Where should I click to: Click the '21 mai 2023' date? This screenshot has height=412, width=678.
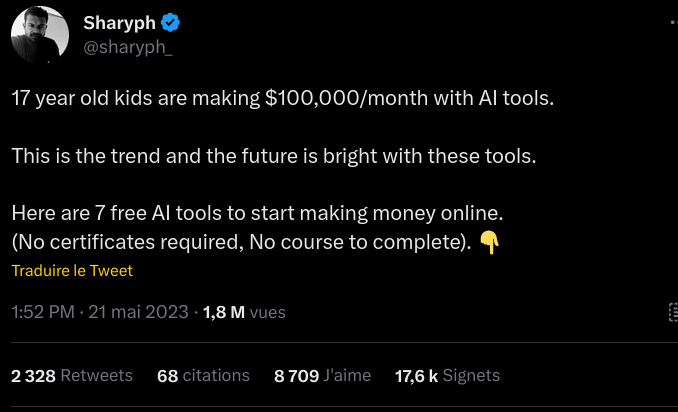click(x=137, y=312)
